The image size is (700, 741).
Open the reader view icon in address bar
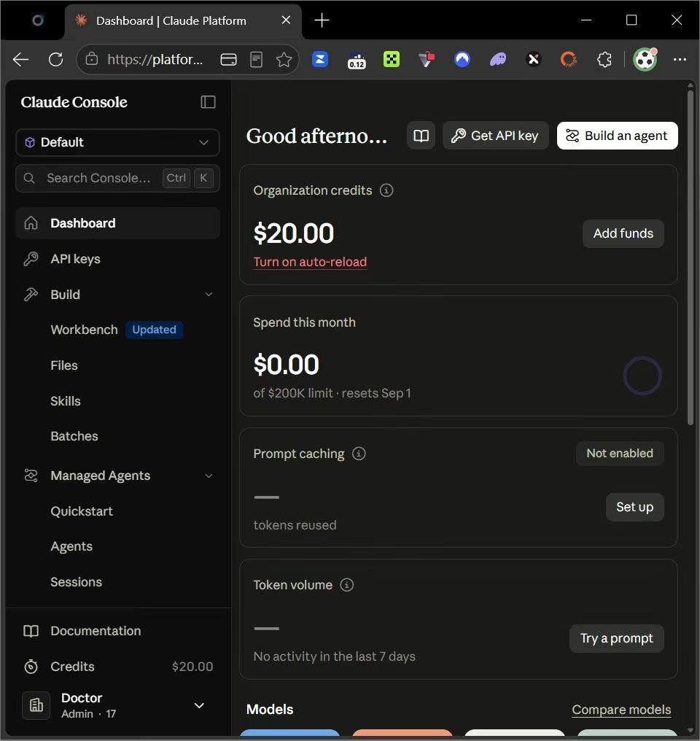pyautogui.click(x=256, y=60)
